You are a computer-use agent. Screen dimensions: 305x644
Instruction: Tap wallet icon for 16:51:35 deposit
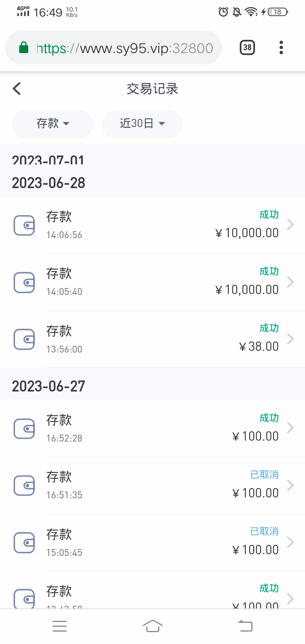click(24, 486)
